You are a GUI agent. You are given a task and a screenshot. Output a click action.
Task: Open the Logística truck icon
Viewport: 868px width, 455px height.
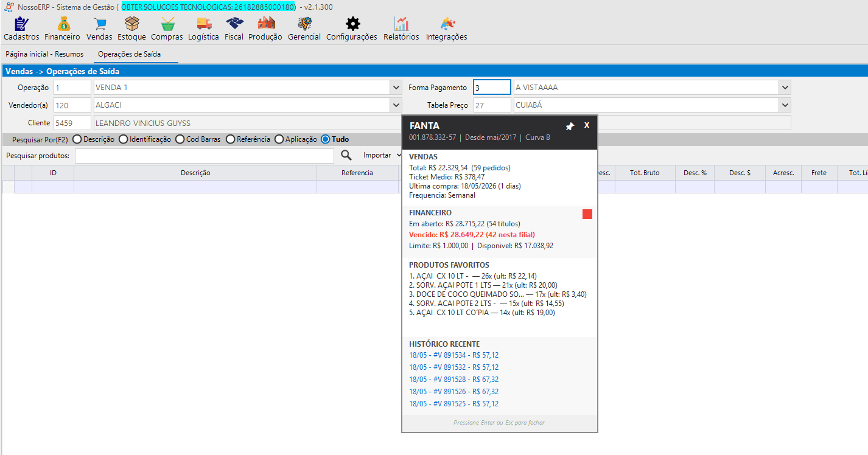[x=204, y=24]
